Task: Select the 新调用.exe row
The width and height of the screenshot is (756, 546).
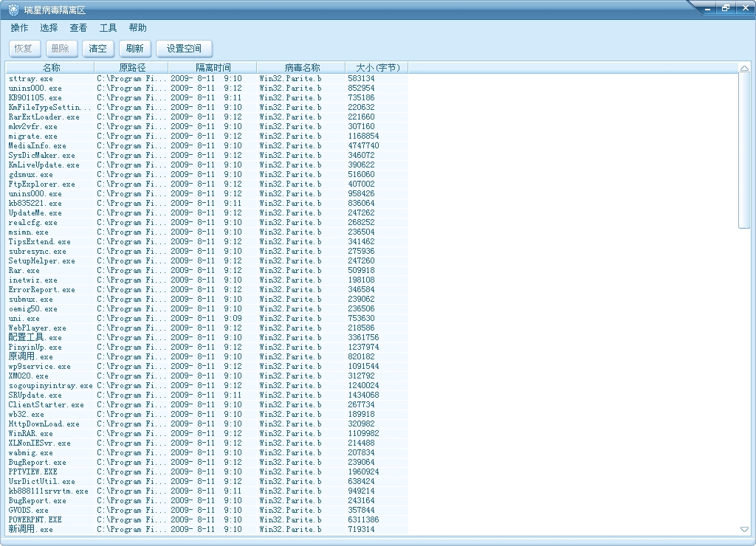Action: 207,529
